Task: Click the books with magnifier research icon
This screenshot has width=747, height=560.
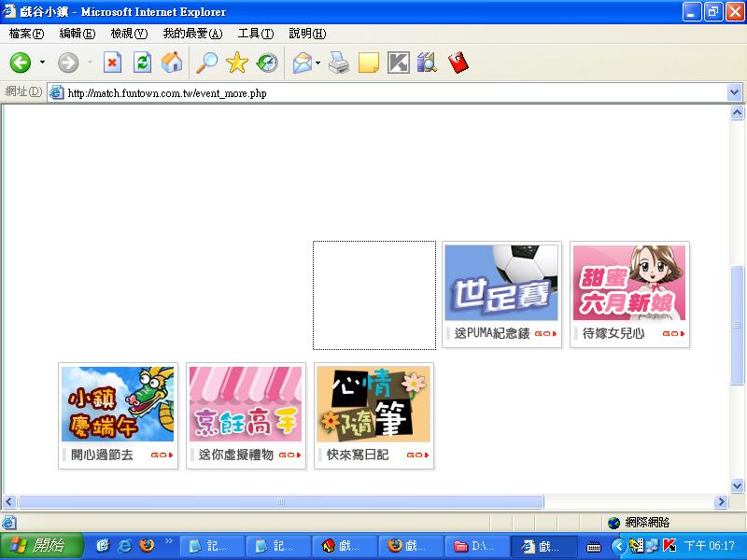Action: [427, 63]
